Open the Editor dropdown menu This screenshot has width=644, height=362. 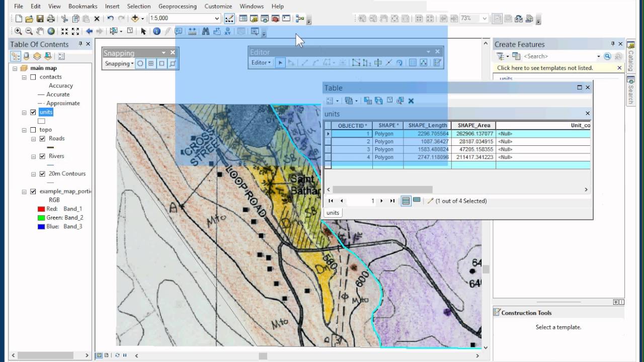click(261, 63)
